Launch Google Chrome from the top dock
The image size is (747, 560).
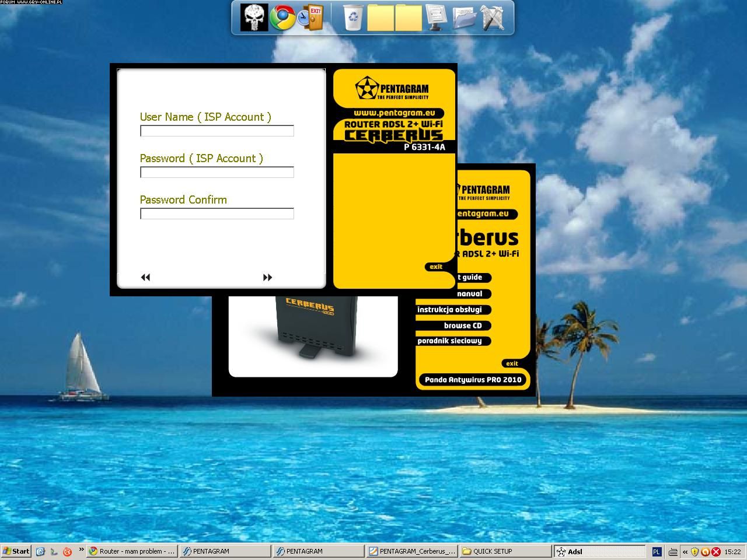(282, 17)
